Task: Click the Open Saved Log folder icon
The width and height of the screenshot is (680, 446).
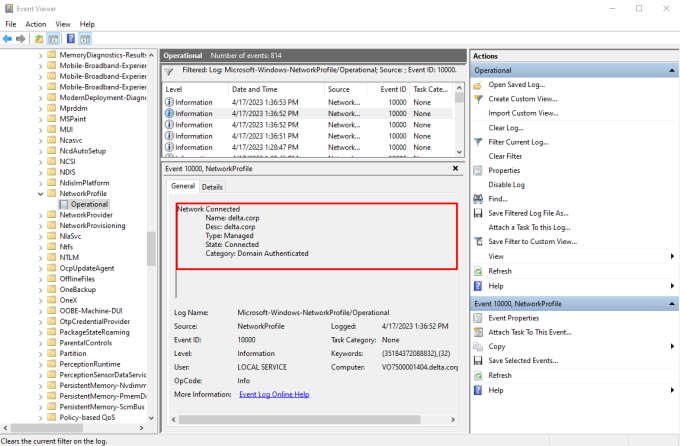Action: coord(479,85)
